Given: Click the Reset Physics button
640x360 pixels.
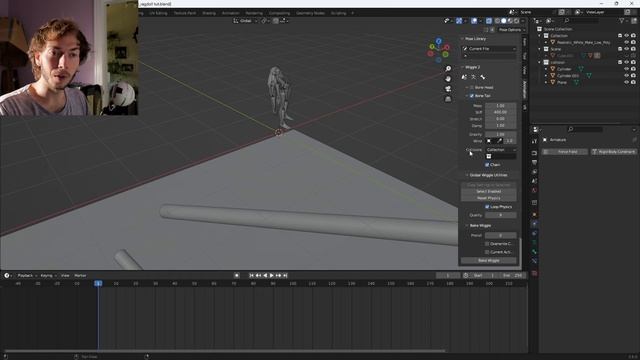Looking at the screenshot, I should tap(489, 198).
